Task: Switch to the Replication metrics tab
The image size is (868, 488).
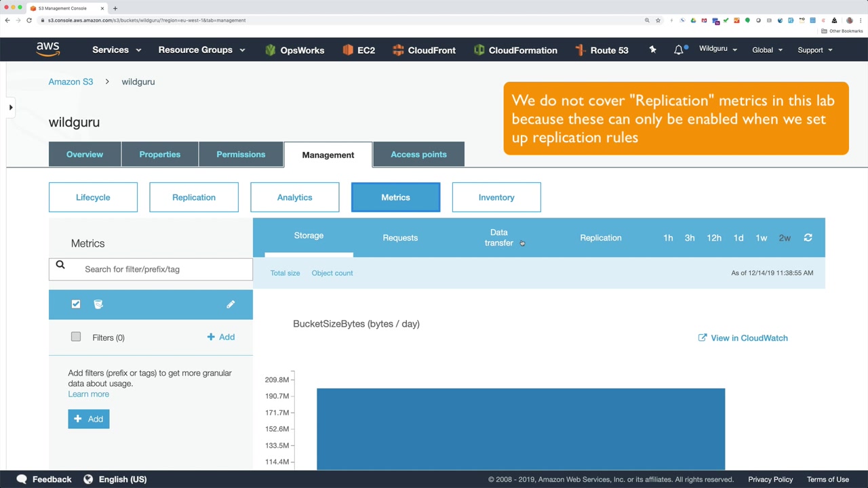Action: [601, 238]
